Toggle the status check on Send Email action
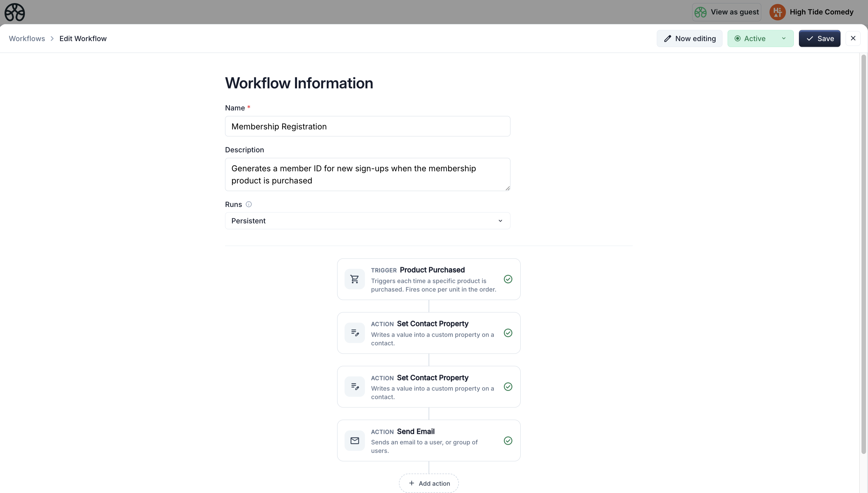Screen dimensions: 868x493 click(508, 441)
